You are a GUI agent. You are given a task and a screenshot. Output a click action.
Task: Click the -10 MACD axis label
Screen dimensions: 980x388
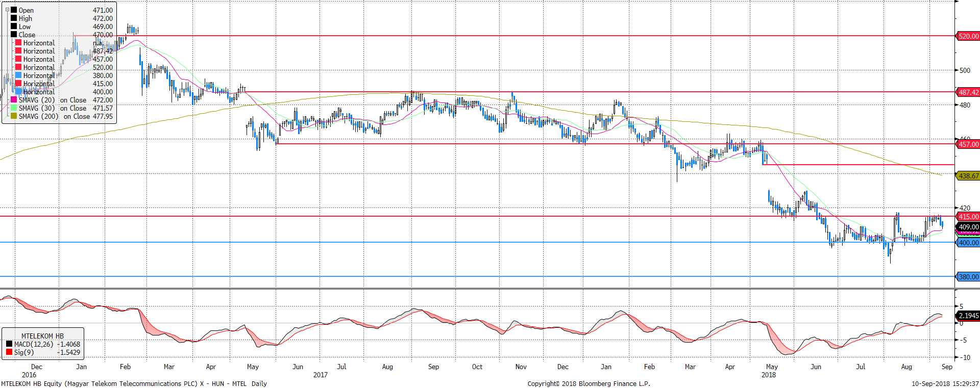click(964, 357)
